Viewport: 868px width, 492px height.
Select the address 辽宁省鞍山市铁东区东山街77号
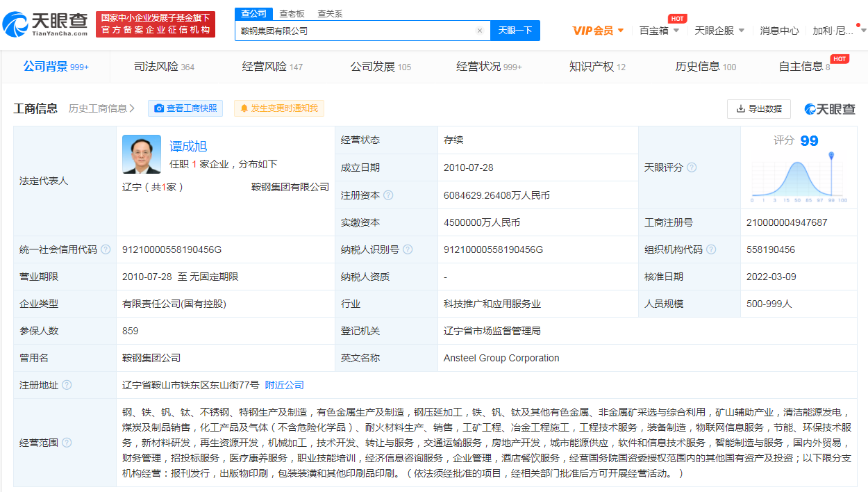191,385
